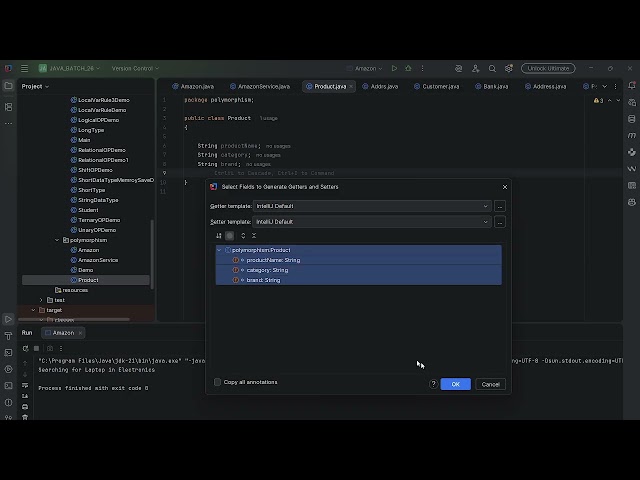The width and height of the screenshot is (640, 480).
Task: Open help for Getters and Setters dialog
Action: click(433, 384)
